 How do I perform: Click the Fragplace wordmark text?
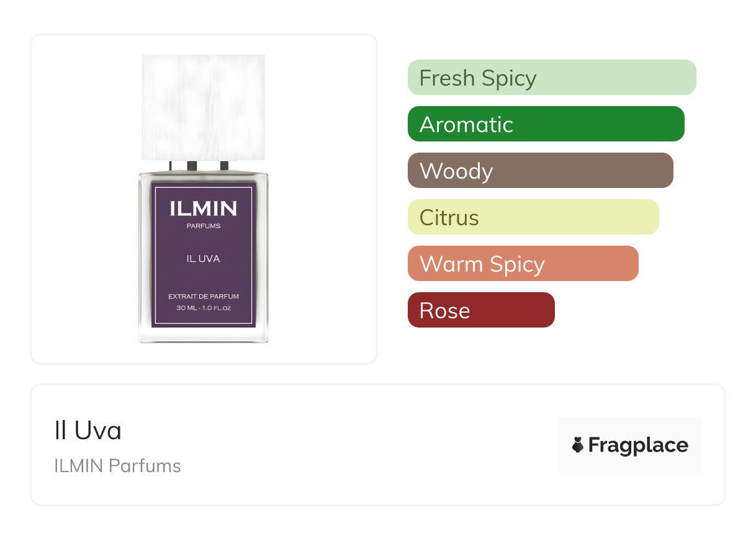(638, 445)
